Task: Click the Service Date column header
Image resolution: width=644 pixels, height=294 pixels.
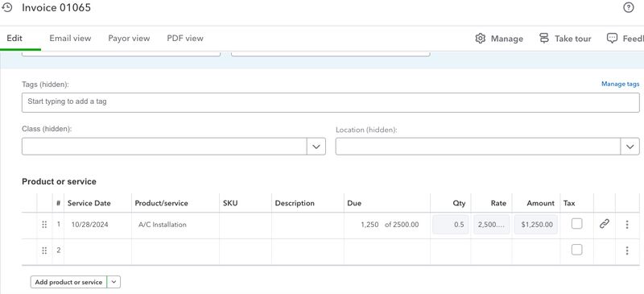Action: [x=89, y=203]
